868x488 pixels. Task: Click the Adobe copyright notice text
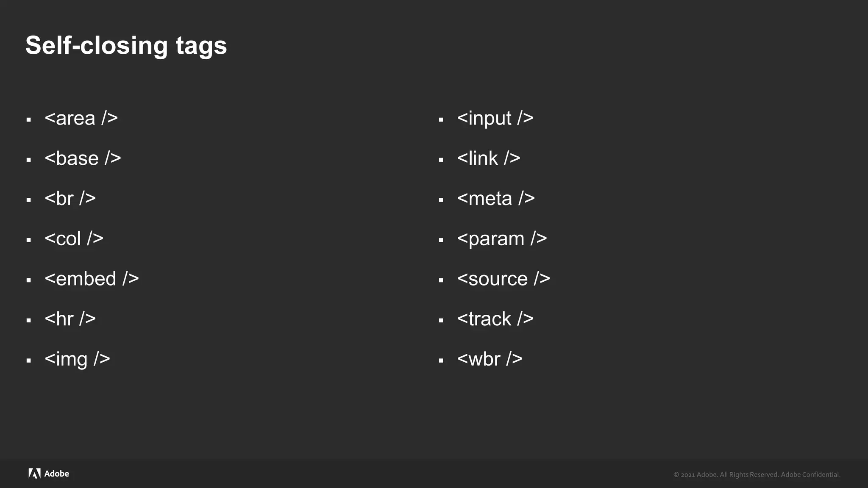pyautogui.click(x=757, y=474)
